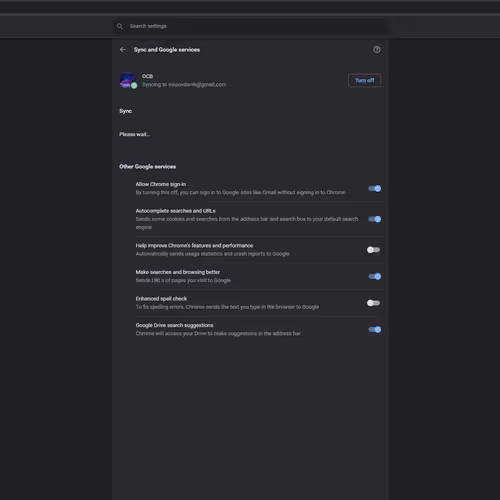Enable Enhanced spell check switch
Screen dimensions: 500x500
[373, 303]
